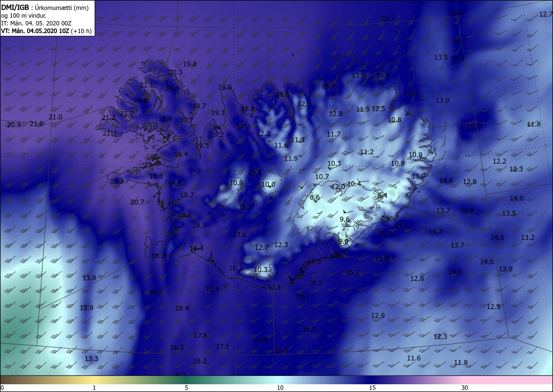The width and height of the screenshot is (553, 392).
Task: Click the 17.8 value label
Action: pyautogui.click(x=200, y=336)
